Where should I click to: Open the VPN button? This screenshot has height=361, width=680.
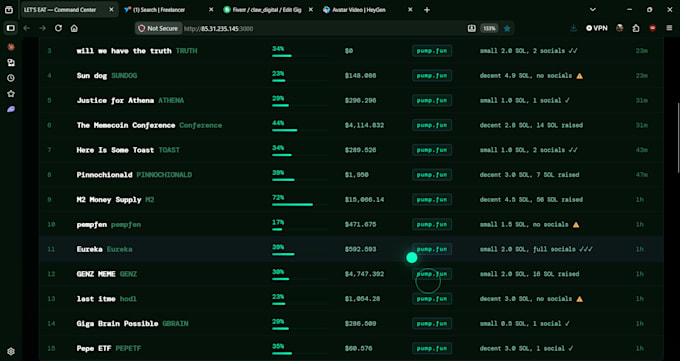pyautogui.click(x=597, y=28)
